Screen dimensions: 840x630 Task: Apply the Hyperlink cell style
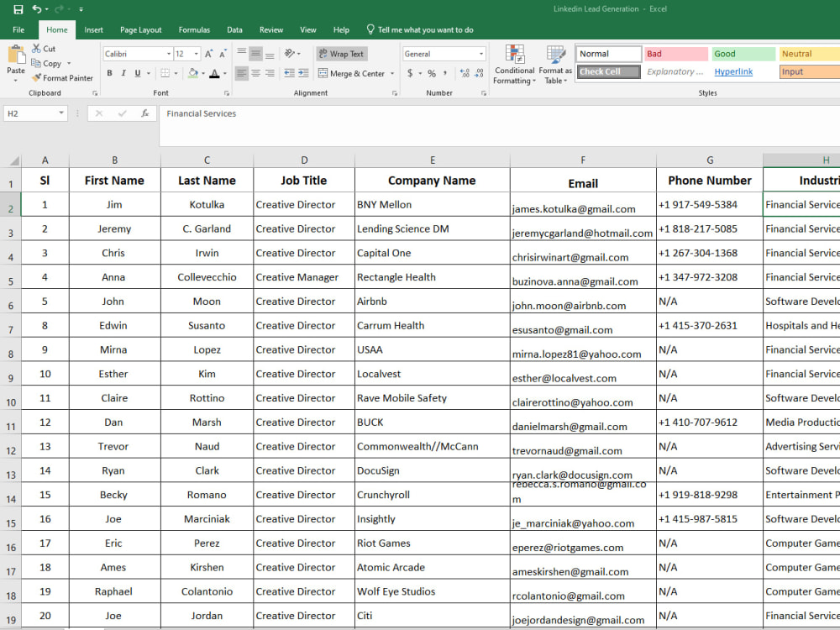click(x=733, y=71)
